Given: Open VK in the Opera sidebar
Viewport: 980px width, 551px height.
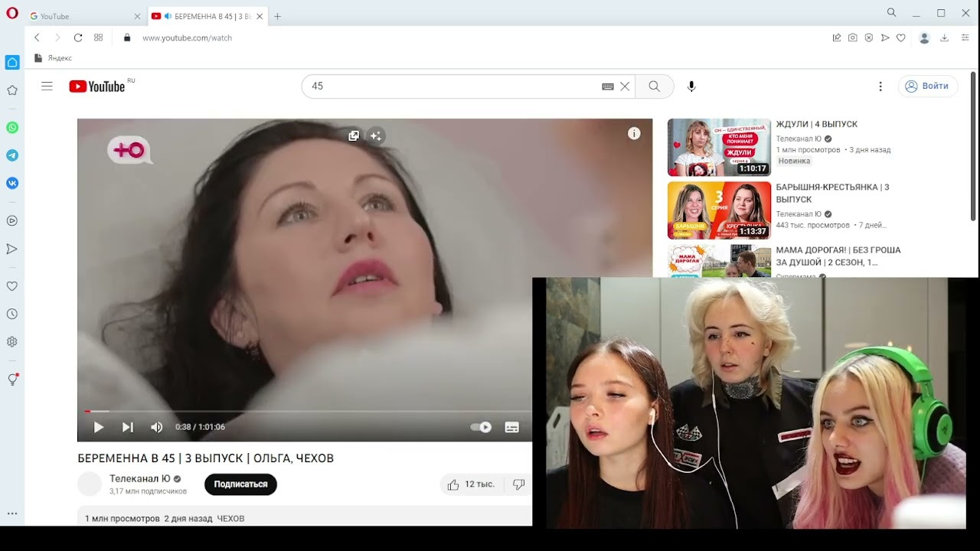Looking at the screenshot, I should (x=12, y=183).
